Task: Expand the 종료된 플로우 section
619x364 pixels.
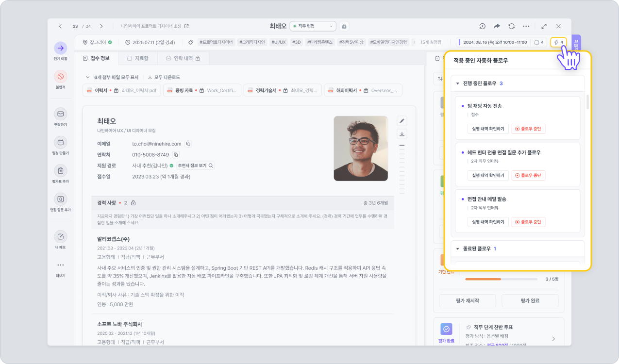Action: coord(457,248)
